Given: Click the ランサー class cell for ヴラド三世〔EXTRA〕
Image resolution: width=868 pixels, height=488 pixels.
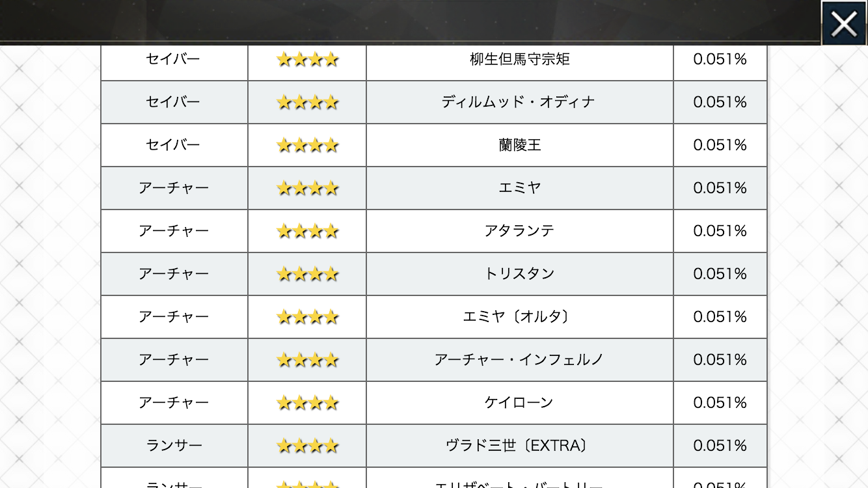Looking at the screenshot, I should point(173,446).
